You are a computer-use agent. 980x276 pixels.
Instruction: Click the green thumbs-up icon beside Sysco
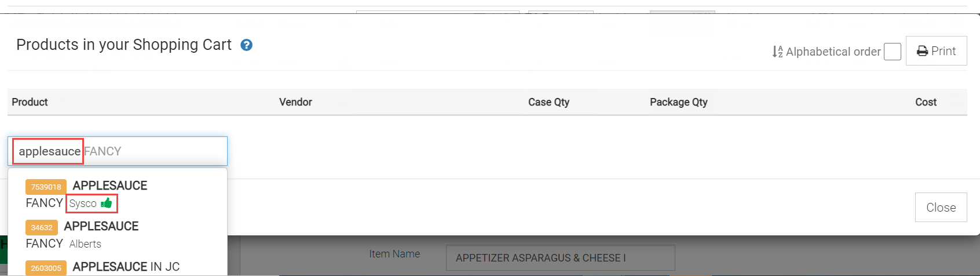tap(107, 203)
